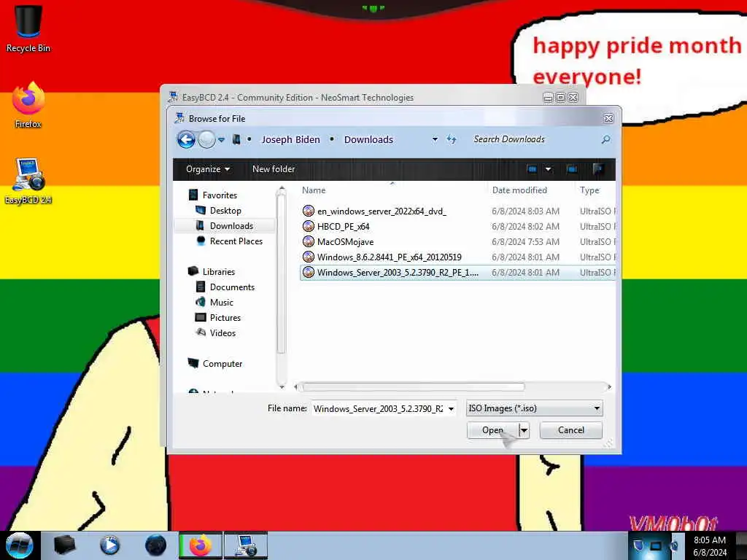Select Windows_Server_2003_5.2.3790_R2_PE file row
The image size is (747, 560).
click(457, 273)
